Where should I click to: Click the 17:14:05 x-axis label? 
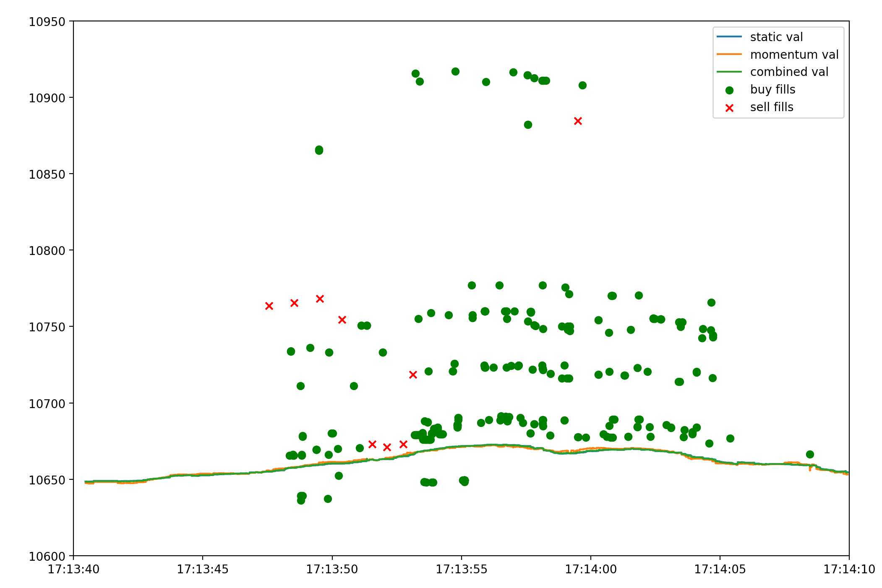coord(720,569)
